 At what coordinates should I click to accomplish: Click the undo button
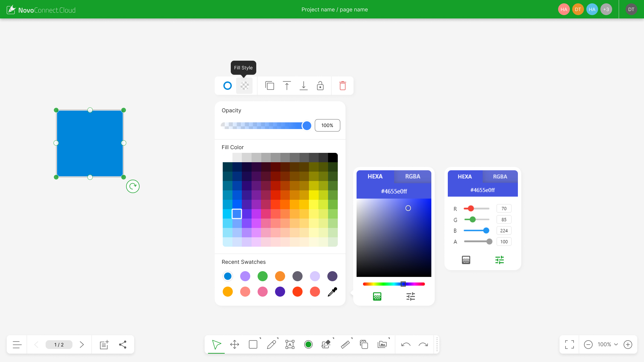point(406,345)
